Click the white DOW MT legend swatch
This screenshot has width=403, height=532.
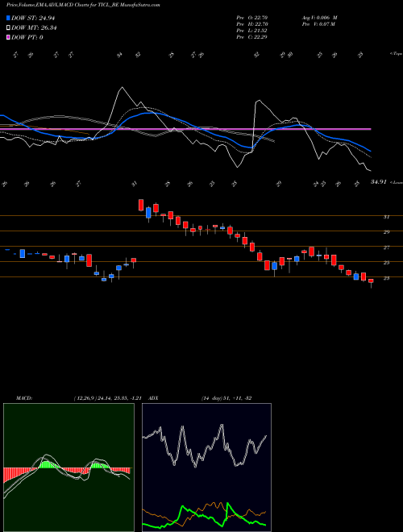(9, 27)
